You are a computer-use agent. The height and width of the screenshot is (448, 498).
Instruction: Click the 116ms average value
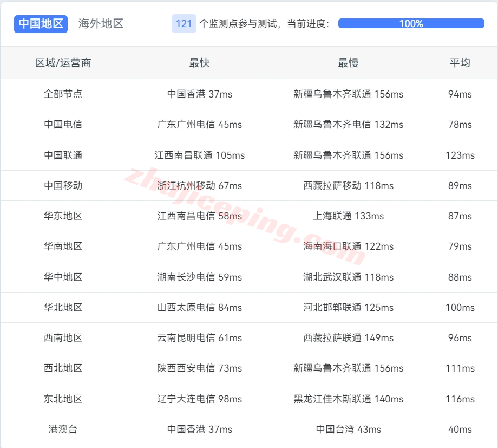click(x=460, y=399)
